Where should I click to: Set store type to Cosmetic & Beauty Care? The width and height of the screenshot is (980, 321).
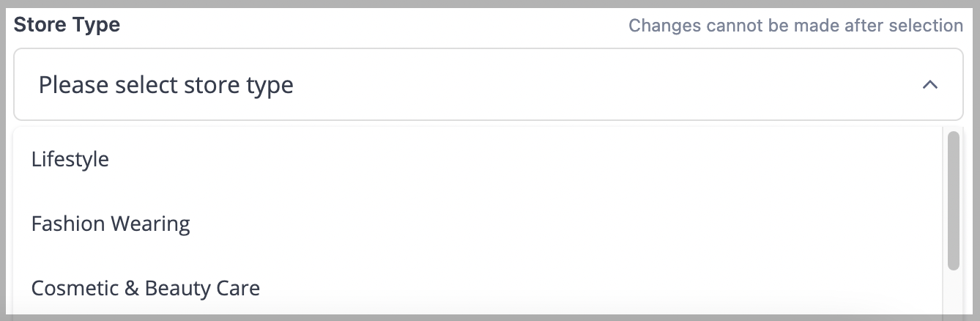(478, 288)
